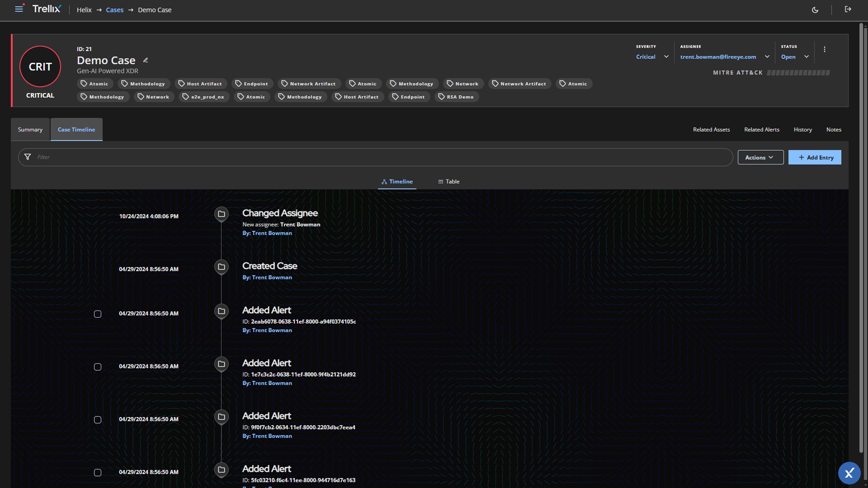Click the filter funnel icon
The image size is (868, 488).
pyautogui.click(x=27, y=157)
